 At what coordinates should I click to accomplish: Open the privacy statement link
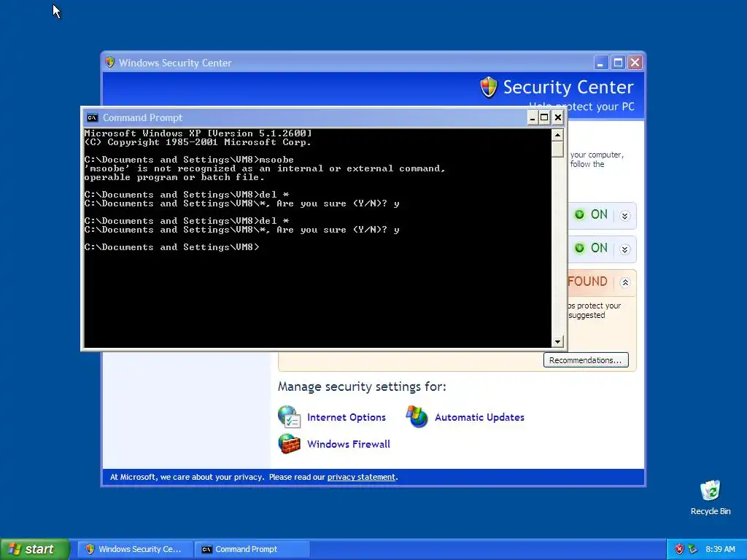click(361, 477)
